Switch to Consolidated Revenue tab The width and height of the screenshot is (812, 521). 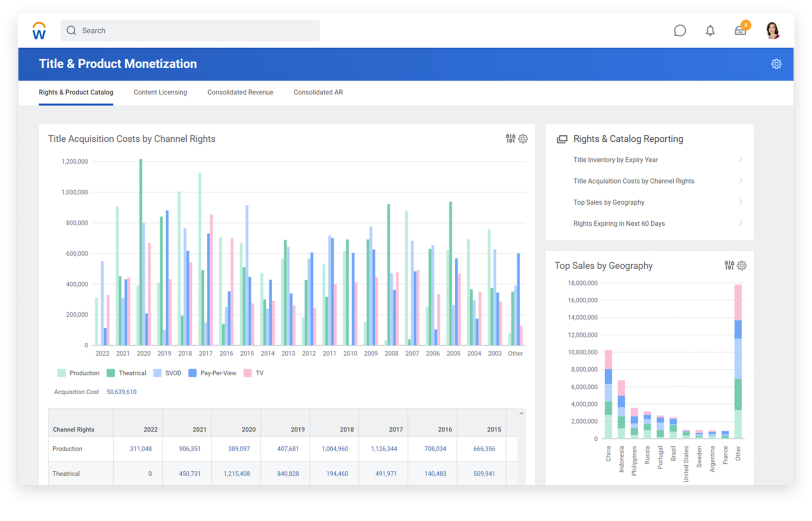point(240,93)
